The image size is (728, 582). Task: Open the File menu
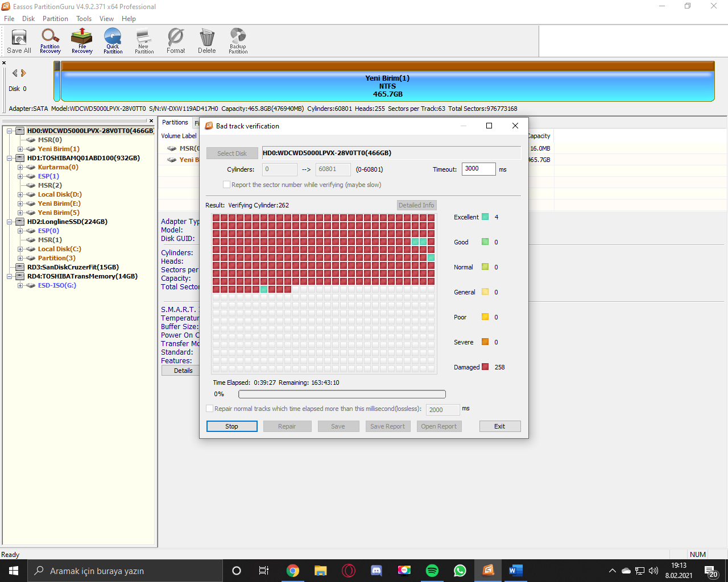(9, 19)
